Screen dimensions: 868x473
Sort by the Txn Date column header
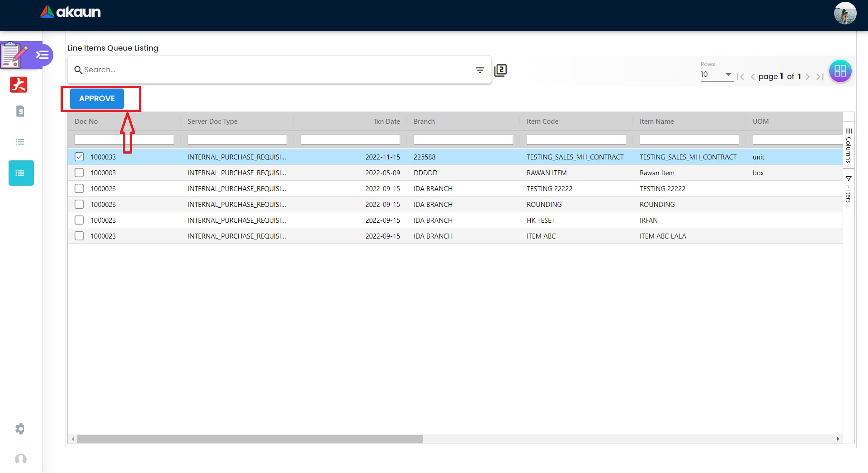386,122
